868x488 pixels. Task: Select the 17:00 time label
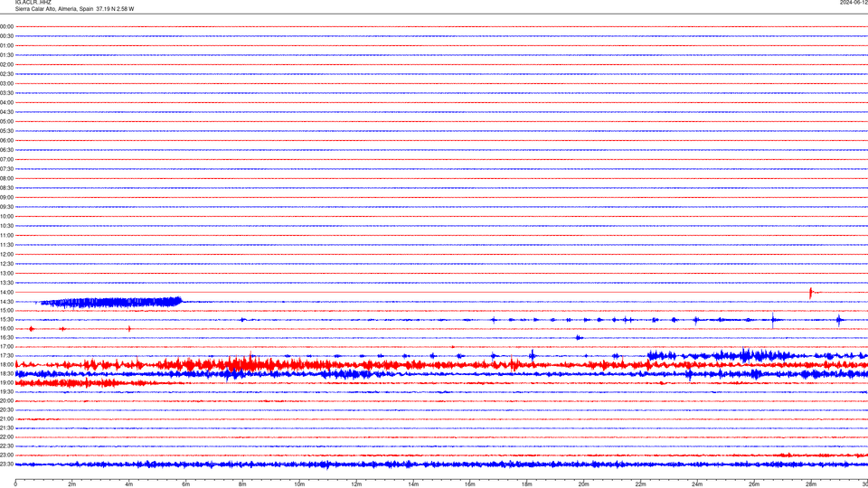(x=6, y=347)
